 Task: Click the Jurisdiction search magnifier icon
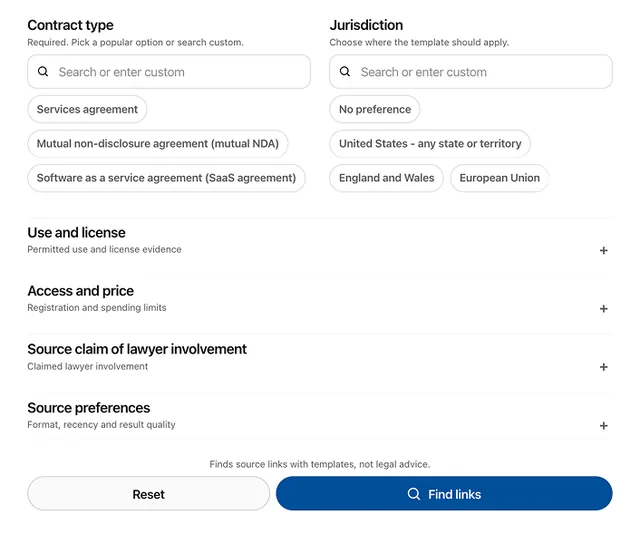click(345, 71)
